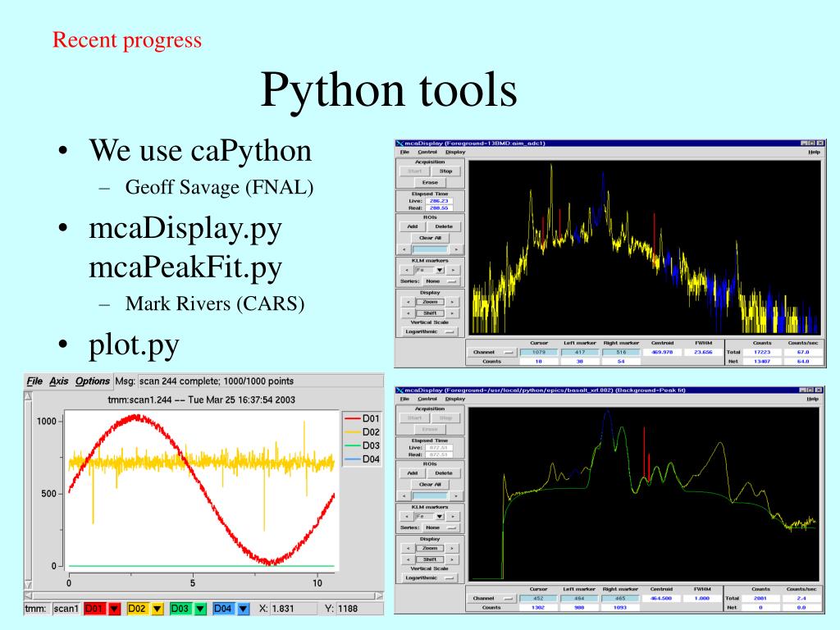Zoom in arrow in Peak fit mcaDisplay window
840x630 pixels.
click(x=452, y=549)
